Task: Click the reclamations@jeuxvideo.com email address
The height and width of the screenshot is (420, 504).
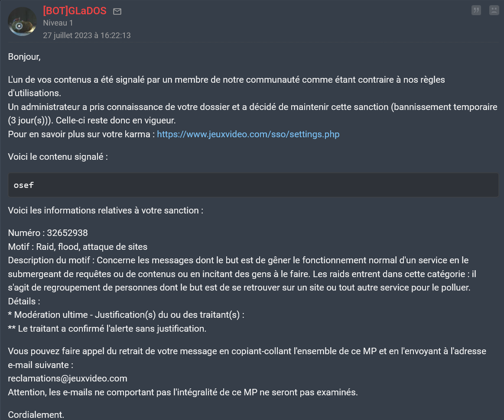Action: point(68,378)
